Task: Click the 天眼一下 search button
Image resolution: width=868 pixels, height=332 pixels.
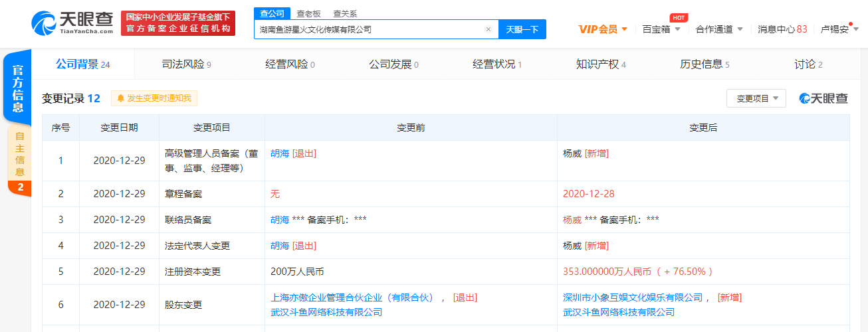Action: click(x=522, y=29)
